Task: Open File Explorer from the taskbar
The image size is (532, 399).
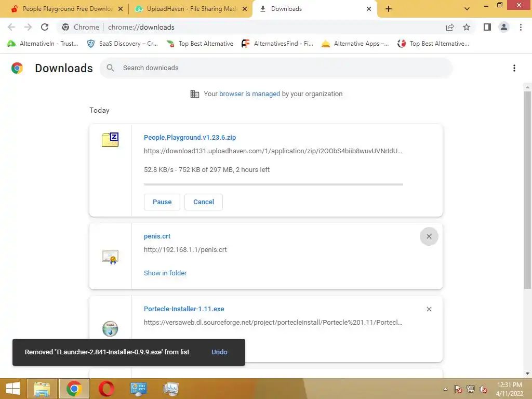Action: click(x=42, y=389)
